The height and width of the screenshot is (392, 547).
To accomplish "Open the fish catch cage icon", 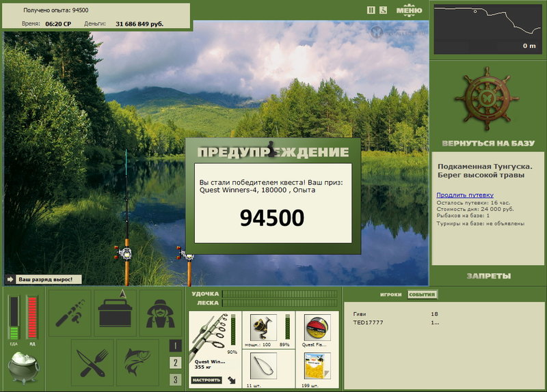I will point(138,363).
